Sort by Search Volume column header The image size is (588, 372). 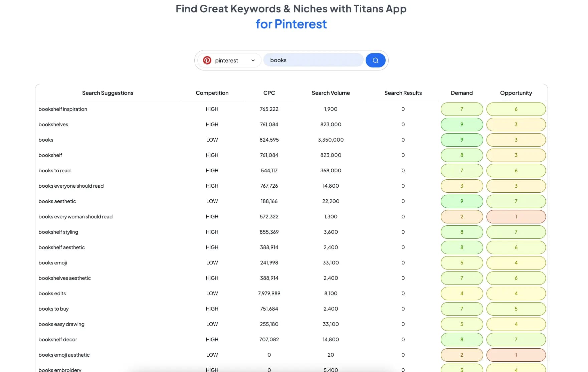click(x=331, y=93)
